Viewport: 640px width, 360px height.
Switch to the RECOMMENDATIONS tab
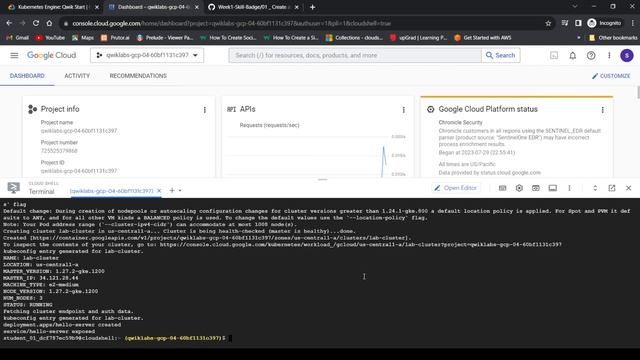click(138, 76)
